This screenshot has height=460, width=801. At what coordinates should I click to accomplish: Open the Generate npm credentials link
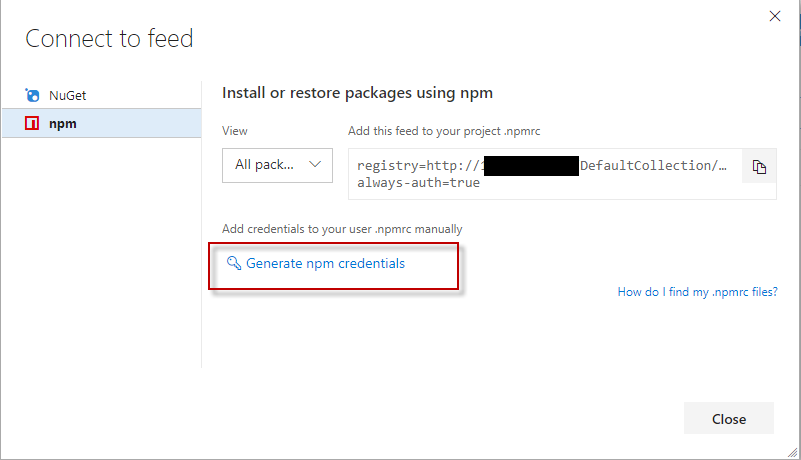pos(325,263)
